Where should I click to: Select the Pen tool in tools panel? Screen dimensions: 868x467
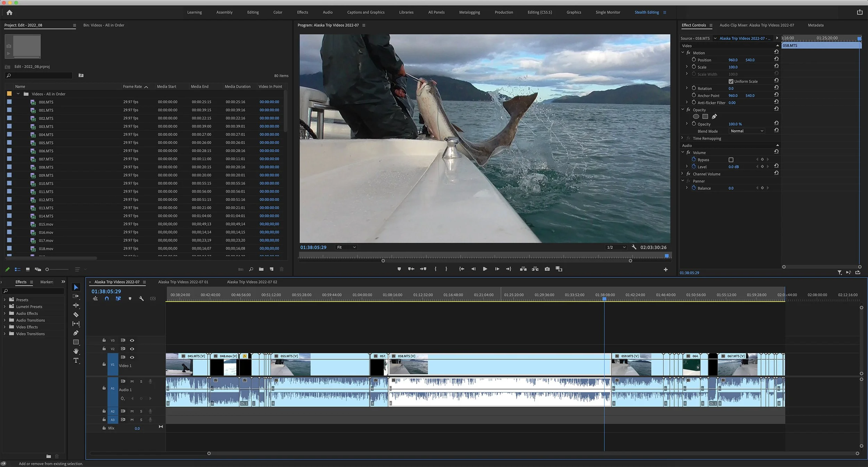76,333
